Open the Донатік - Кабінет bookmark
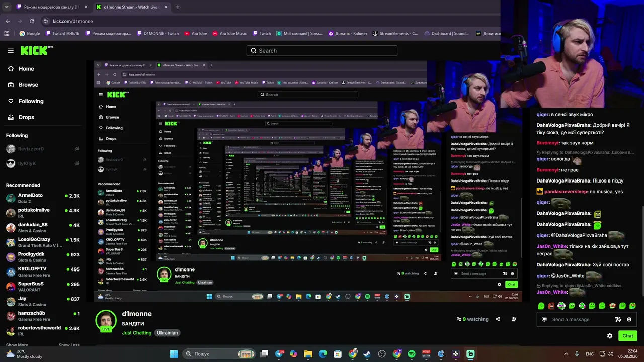Viewport: 644px width, 362px height. [x=348, y=34]
